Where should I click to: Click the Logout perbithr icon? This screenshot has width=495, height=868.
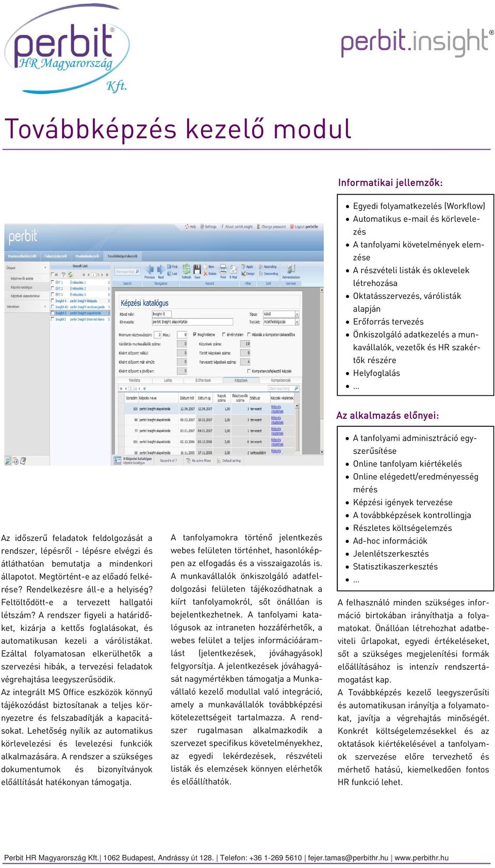[x=291, y=227]
